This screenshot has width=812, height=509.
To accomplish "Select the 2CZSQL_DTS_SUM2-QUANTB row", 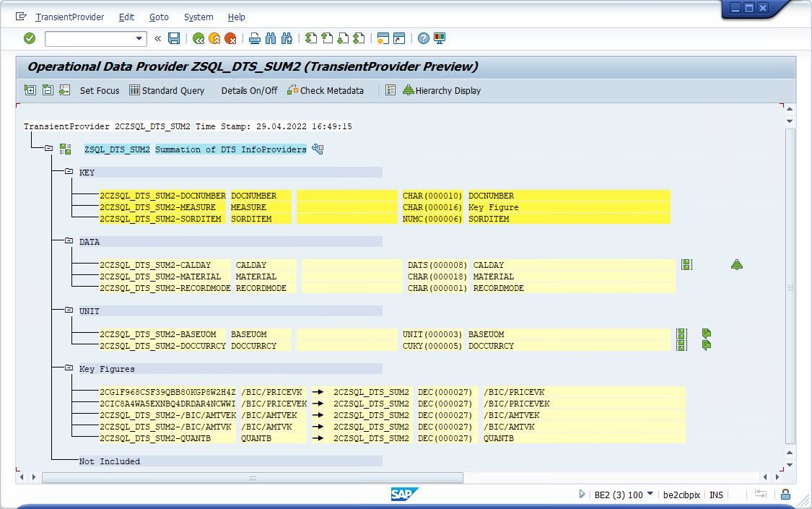I will point(392,438).
